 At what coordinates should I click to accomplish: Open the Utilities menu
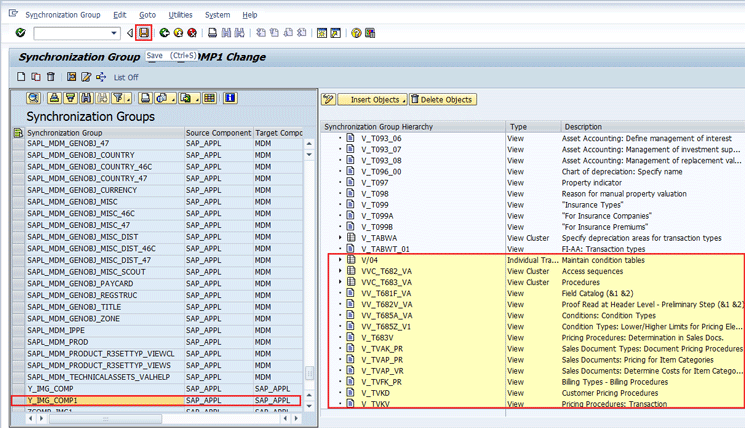[180, 15]
